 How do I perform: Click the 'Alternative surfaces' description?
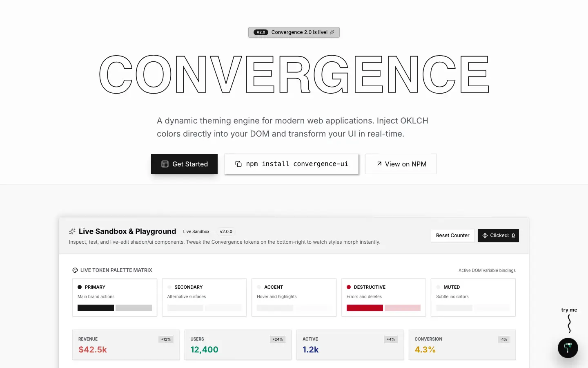point(187,296)
